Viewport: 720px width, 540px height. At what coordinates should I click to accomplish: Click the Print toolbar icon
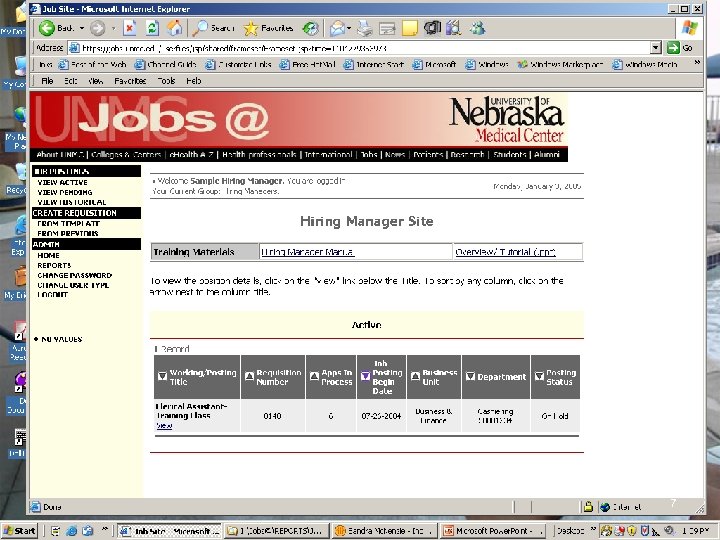pyautogui.click(x=365, y=28)
